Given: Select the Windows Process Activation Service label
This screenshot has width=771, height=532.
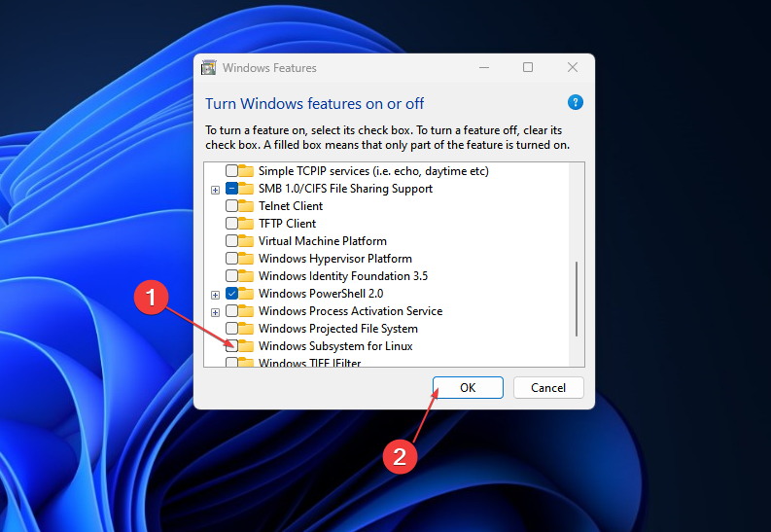Looking at the screenshot, I should tap(351, 311).
